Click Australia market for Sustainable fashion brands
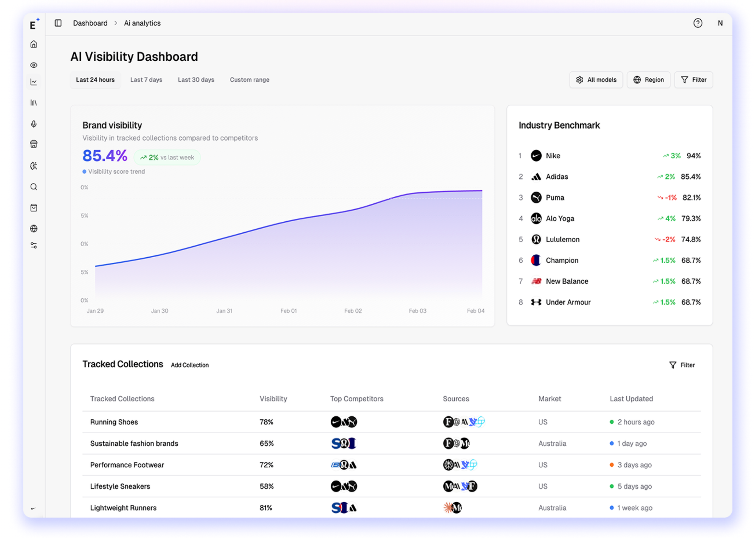Screen dimensions: 756x538 pos(552,444)
